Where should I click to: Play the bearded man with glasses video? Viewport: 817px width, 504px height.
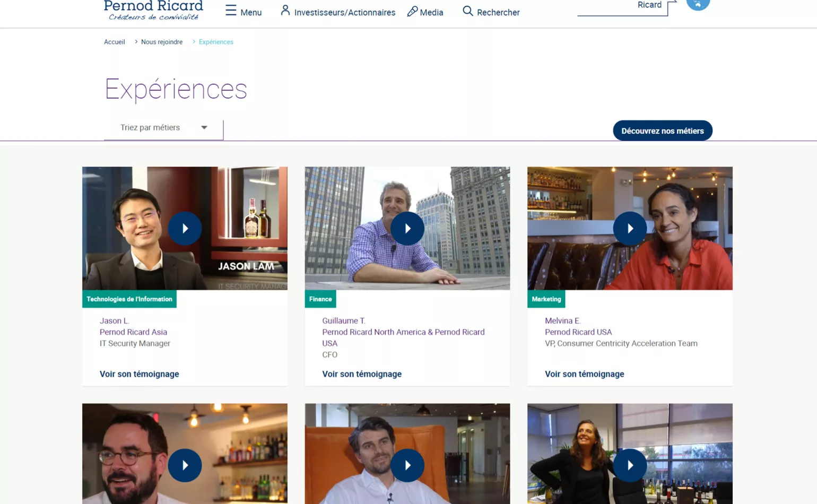coord(185,465)
